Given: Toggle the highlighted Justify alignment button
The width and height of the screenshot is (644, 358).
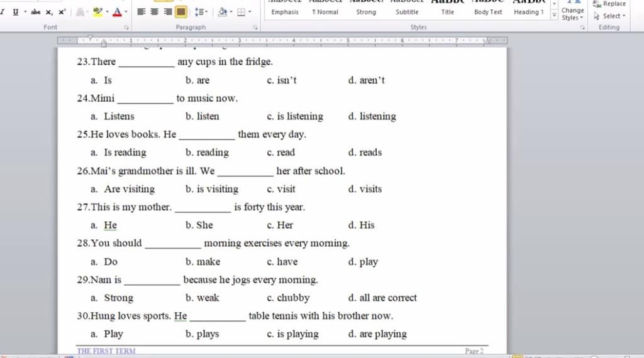Looking at the screenshot, I should (x=180, y=12).
